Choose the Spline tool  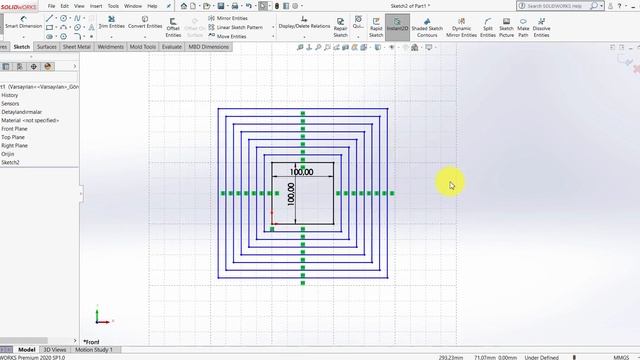77,18
